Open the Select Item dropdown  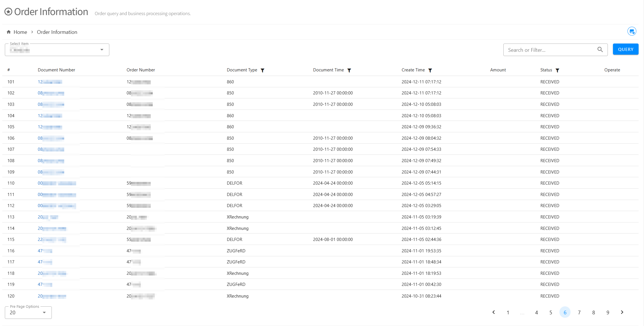tap(57, 50)
